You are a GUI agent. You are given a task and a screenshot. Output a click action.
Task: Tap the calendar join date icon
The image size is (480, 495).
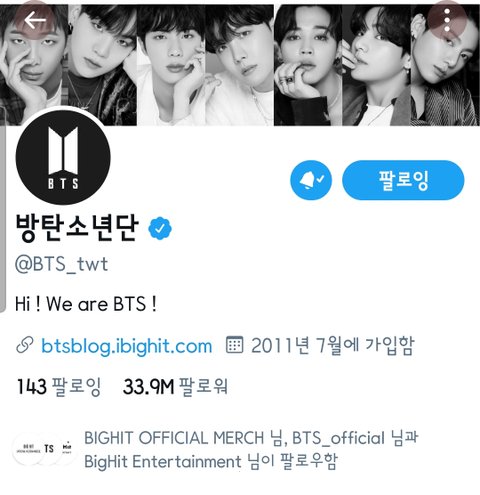[x=235, y=345]
